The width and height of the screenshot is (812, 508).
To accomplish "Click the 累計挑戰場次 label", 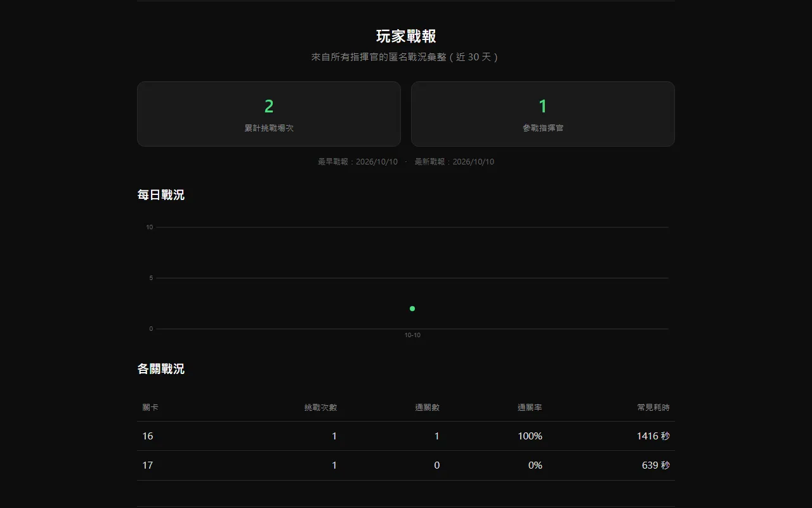I will [x=269, y=128].
